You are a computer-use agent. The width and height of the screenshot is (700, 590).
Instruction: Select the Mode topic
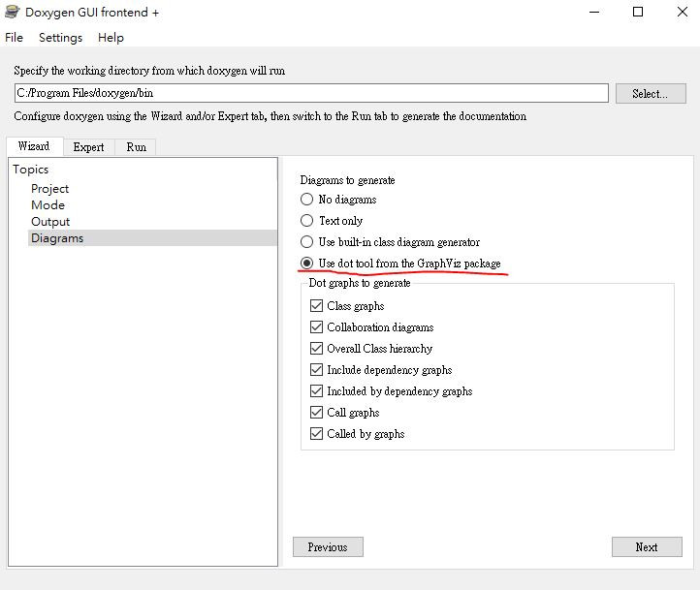48,205
